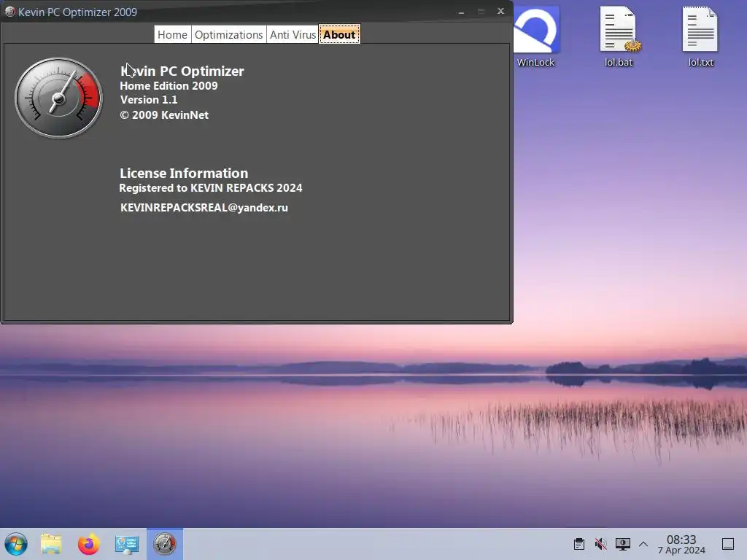Screen dimensions: 747x560
Task: Click the 'Home Edition 2009' text
Action: coord(169,86)
